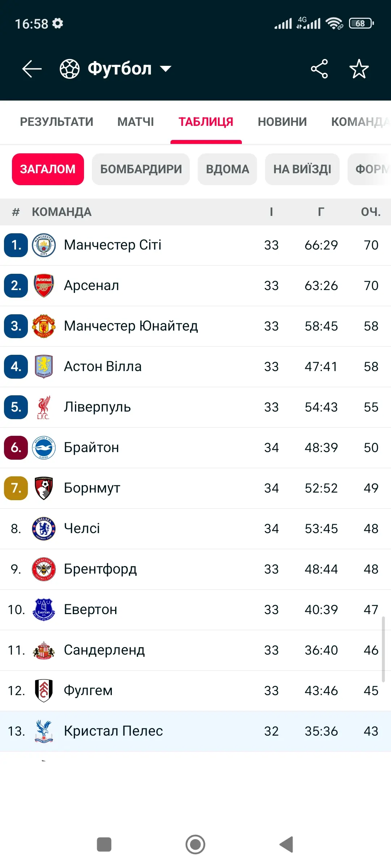Select the Бомбардири filter
The height and width of the screenshot is (868, 391).
click(141, 169)
